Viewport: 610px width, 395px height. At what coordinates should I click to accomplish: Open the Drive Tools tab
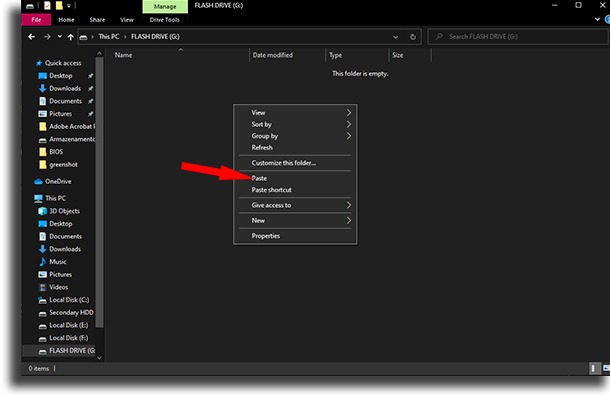(165, 19)
